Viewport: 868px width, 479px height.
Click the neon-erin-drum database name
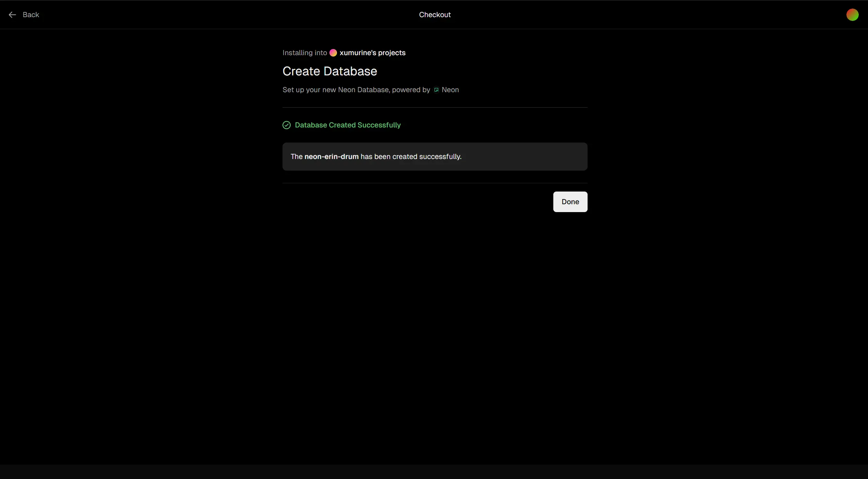click(331, 157)
